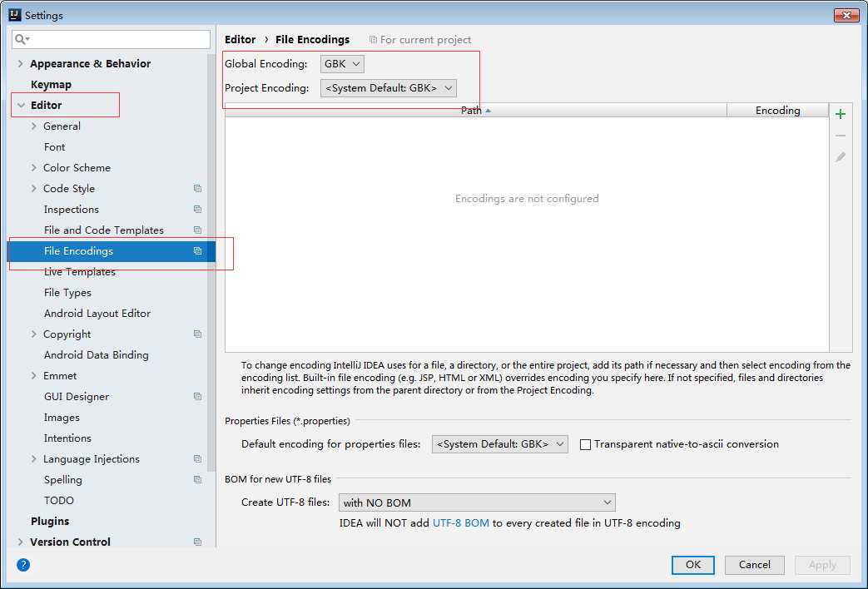Click the Cancel button
Viewport: 868px width, 589px height.
click(755, 565)
